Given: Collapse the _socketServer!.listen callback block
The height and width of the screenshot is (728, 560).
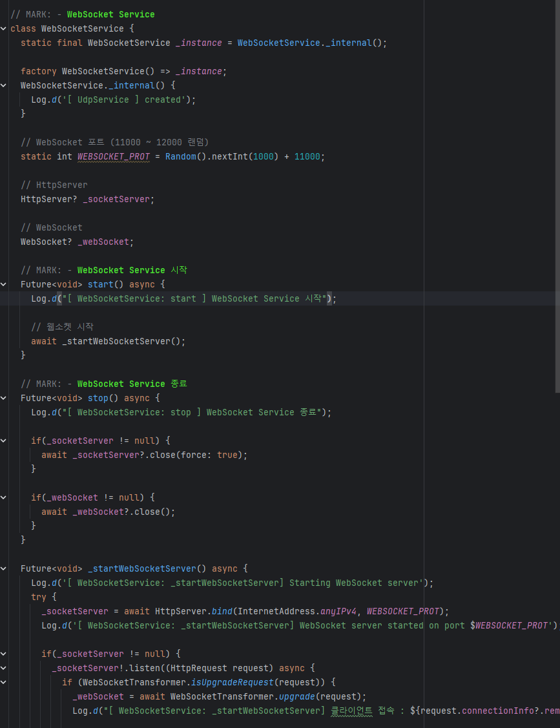Looking at the screenshot, I should (3, 668).
